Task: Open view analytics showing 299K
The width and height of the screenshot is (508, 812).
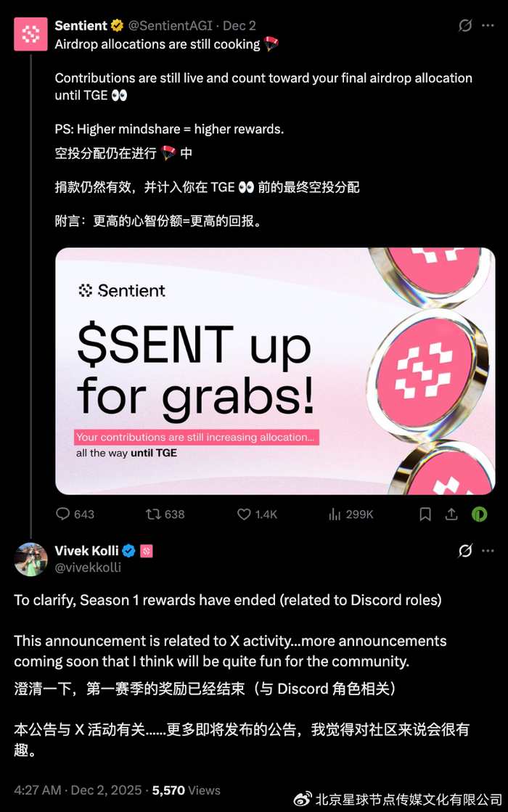Action: [335, 514]
